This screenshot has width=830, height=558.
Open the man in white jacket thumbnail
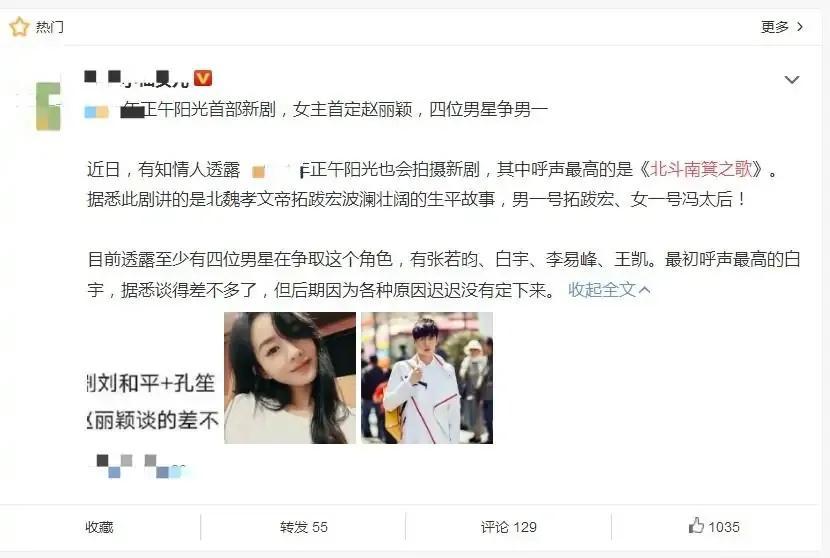click(x=427, y=378)
